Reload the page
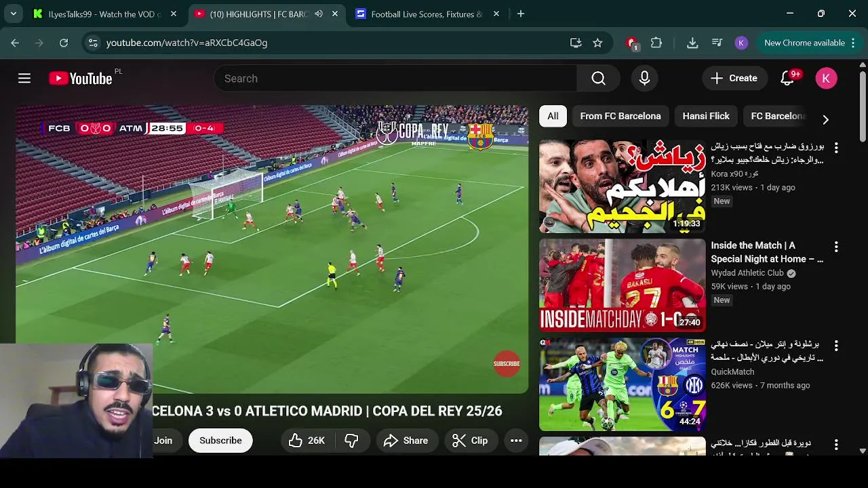 [x=64, y=43]
